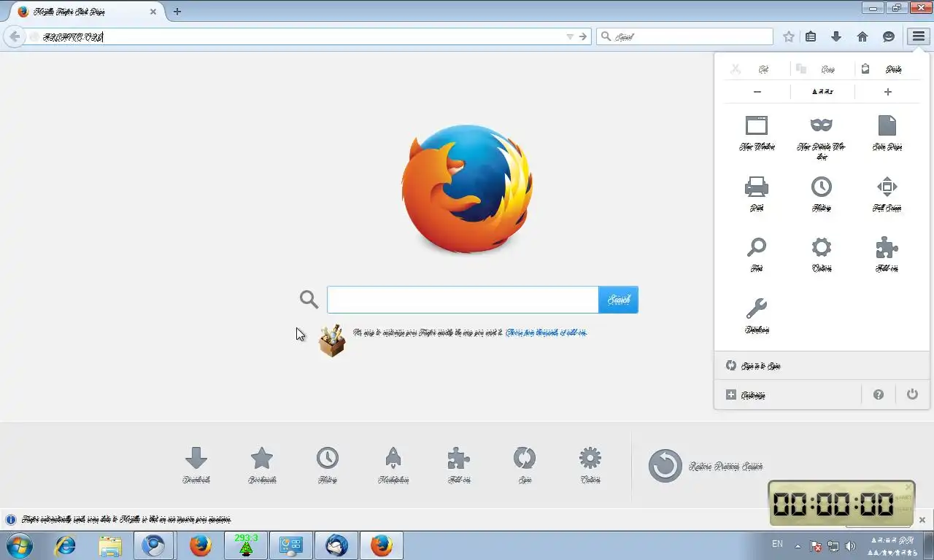Choose Copy in the menu panel
Screen dimensions: 934x560
coord(822,69)
